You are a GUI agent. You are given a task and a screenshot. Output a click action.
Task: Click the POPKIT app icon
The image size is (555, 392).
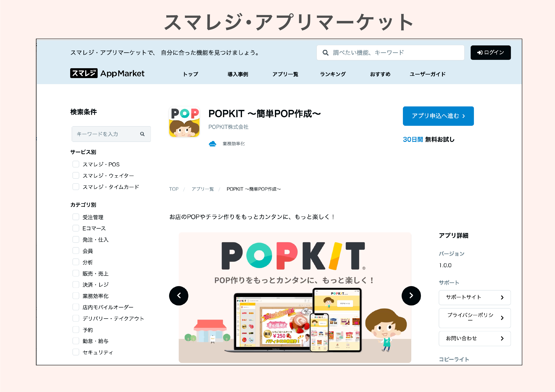click(184, 122)
